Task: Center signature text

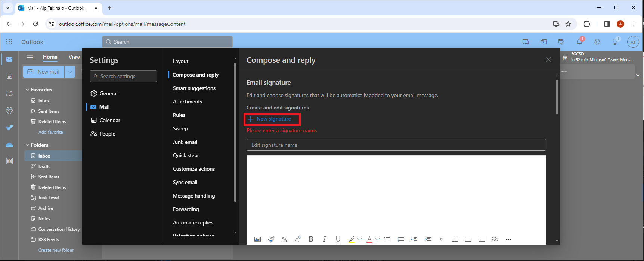Action: 468,239
